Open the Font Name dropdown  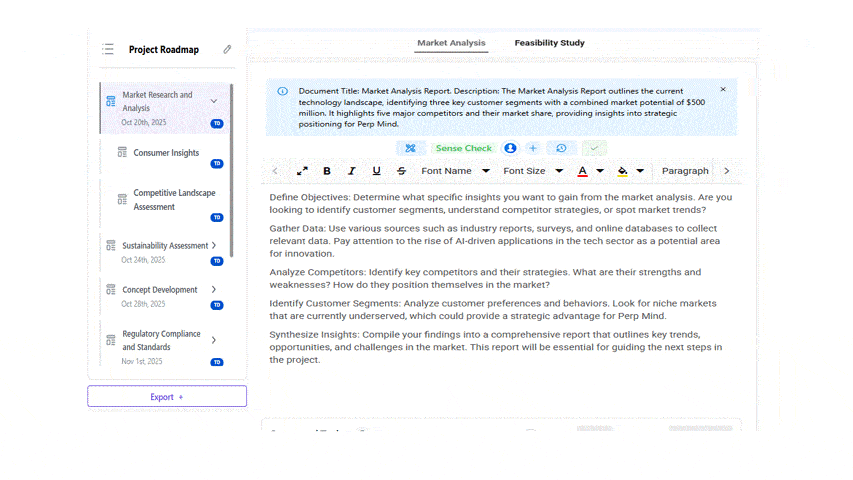tap(455, 171)
